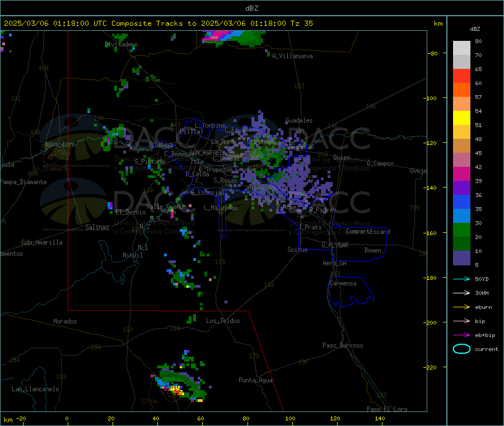Click the 'Valle_Grande' map label
The width and height of the screenshot is (504, 426).
(166, 206)
